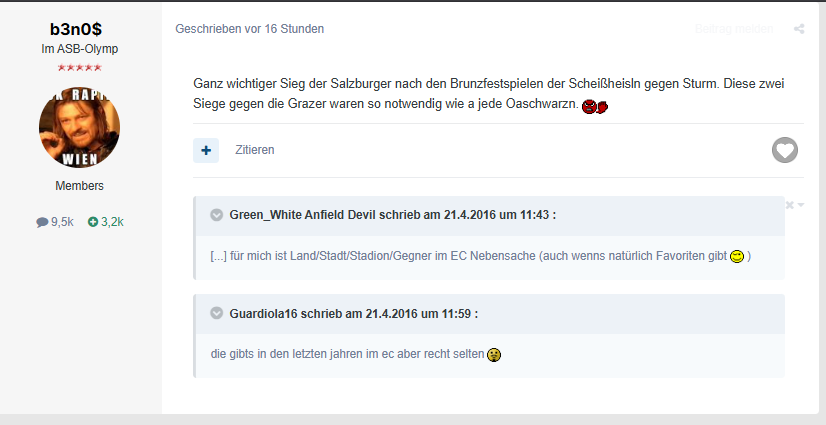Collapse the Green_White Anfield Devil quote

[217, 215]
